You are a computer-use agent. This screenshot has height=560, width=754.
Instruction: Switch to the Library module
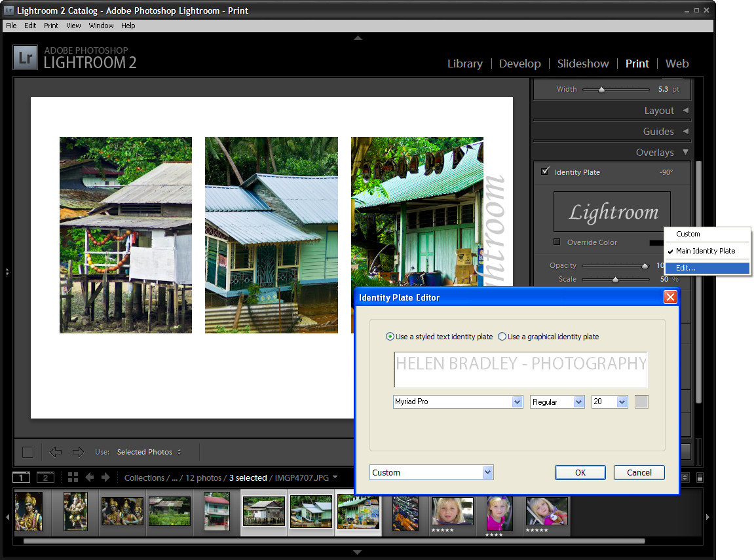pyautogui.click(x=465, y=64)
